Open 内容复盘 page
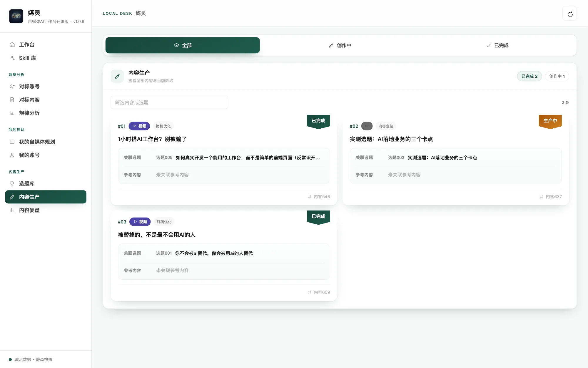The height and width of the screenshot is (368, 588). (x=46, y=210)
